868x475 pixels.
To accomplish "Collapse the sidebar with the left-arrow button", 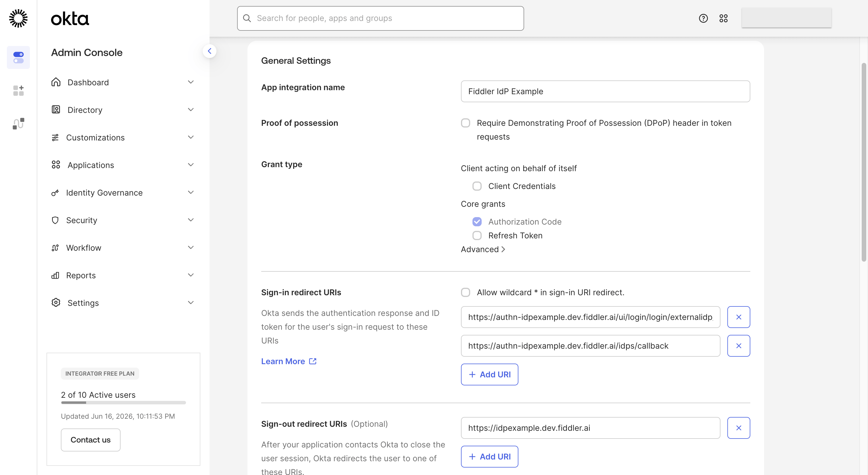I will (x=210, y=51).
